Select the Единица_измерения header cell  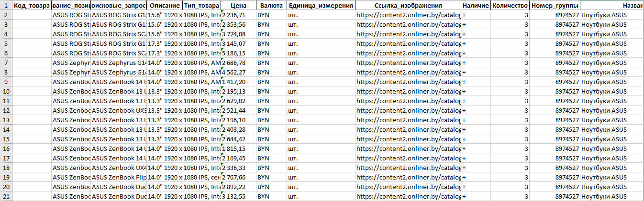click(321, 5)
